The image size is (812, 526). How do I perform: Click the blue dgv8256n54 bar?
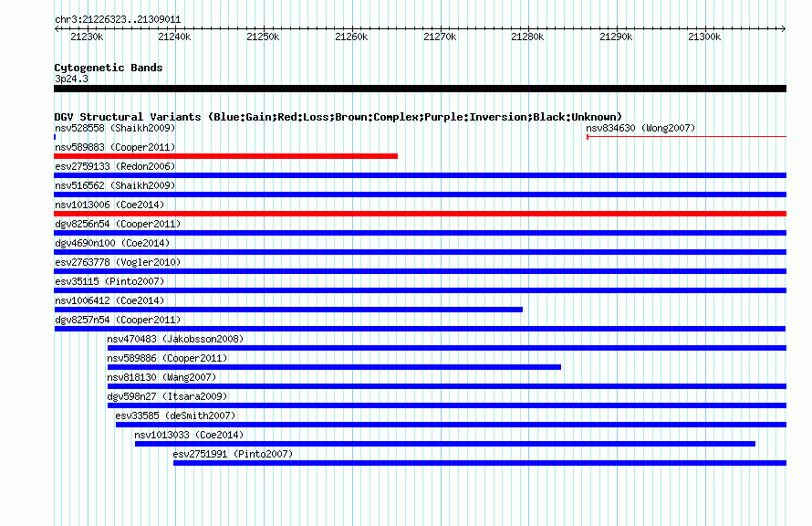(420, 233)
